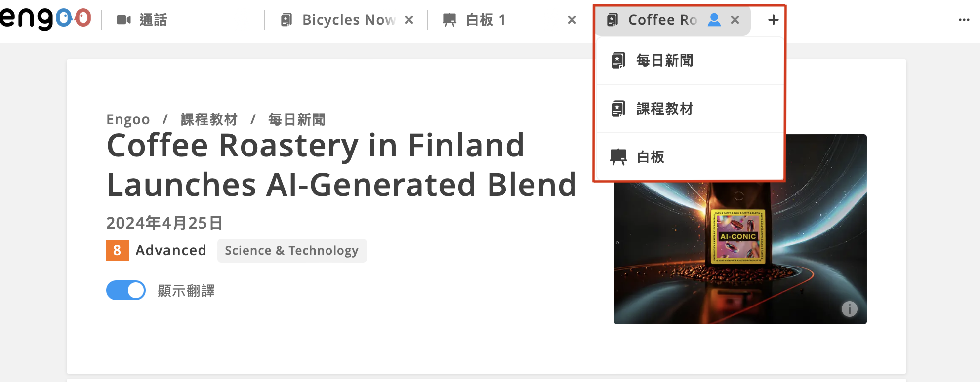Click the image info icon
The height and width of the screenshot is (382, 980).
849,309
